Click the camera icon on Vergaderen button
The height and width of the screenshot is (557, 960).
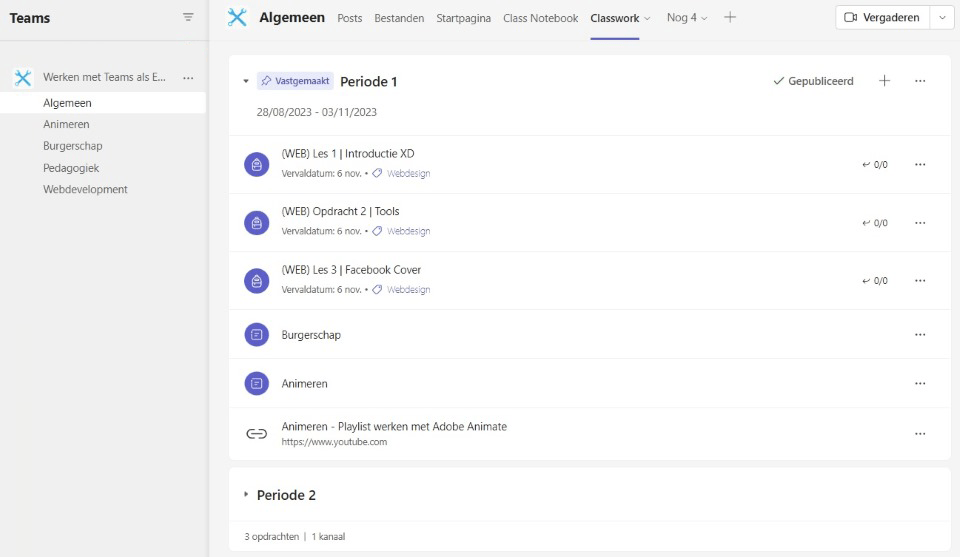(x=850, y=17)
